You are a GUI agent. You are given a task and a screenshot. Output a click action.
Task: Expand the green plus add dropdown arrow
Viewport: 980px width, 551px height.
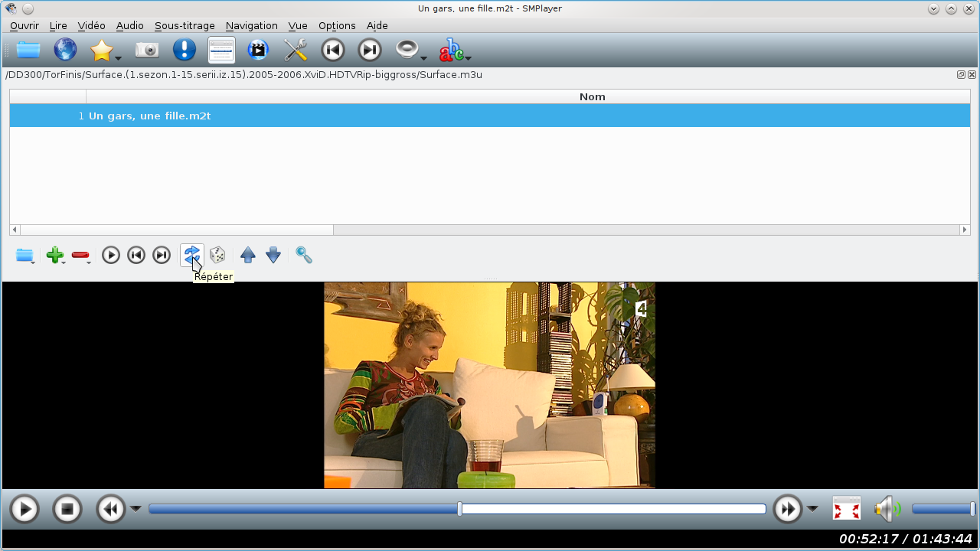64,262
